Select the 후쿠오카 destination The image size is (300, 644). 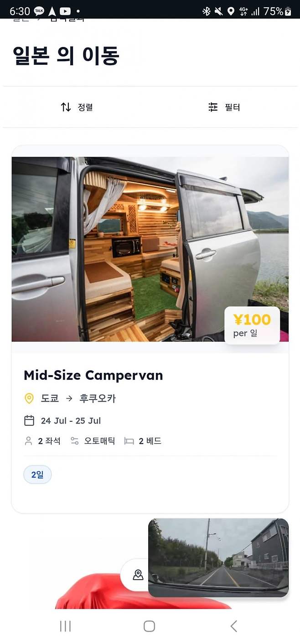[98, 398]
